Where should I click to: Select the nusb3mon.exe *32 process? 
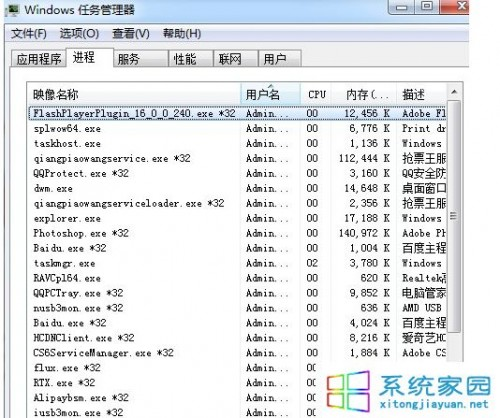pyautogui.click(x=238, y=308)
